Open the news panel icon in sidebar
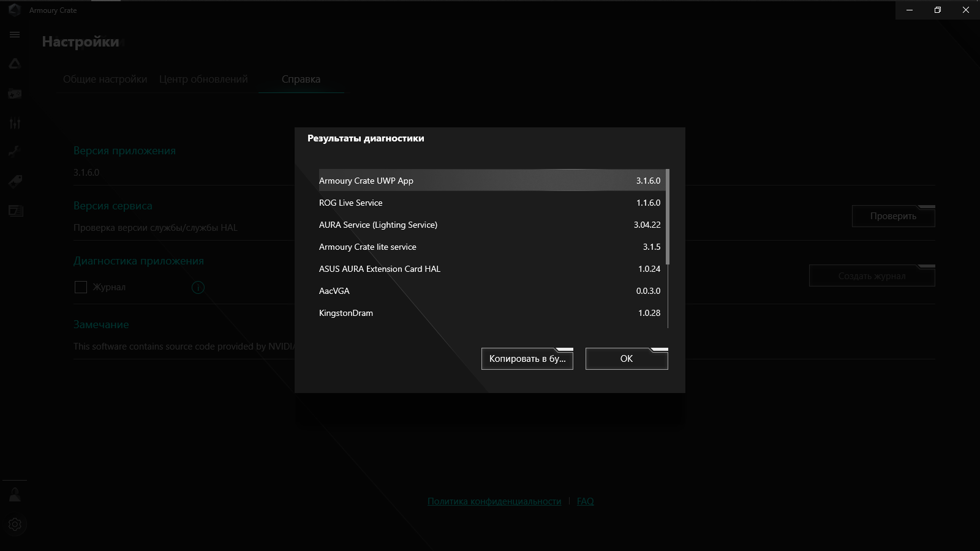This screenshot has height=551, width=980. 15,211
